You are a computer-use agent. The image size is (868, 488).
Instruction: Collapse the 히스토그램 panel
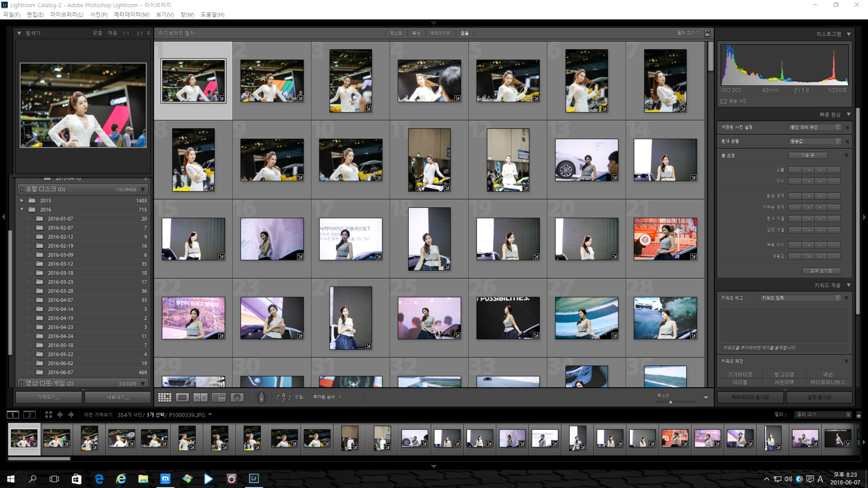point(849,34)
